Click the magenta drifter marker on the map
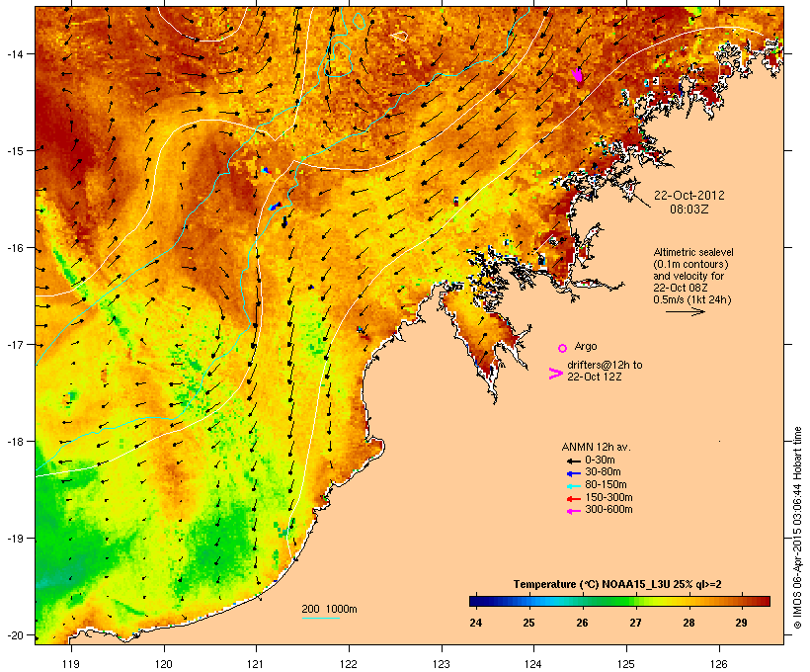 click(x=578, y=75)
